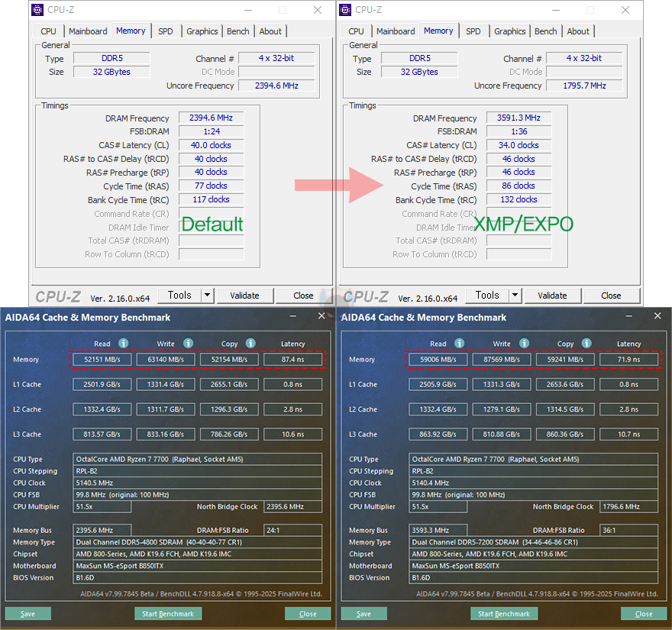Screen dimensions: 672x630
Task: Click the 87569 MB/s memory write result
Action: 502,359
